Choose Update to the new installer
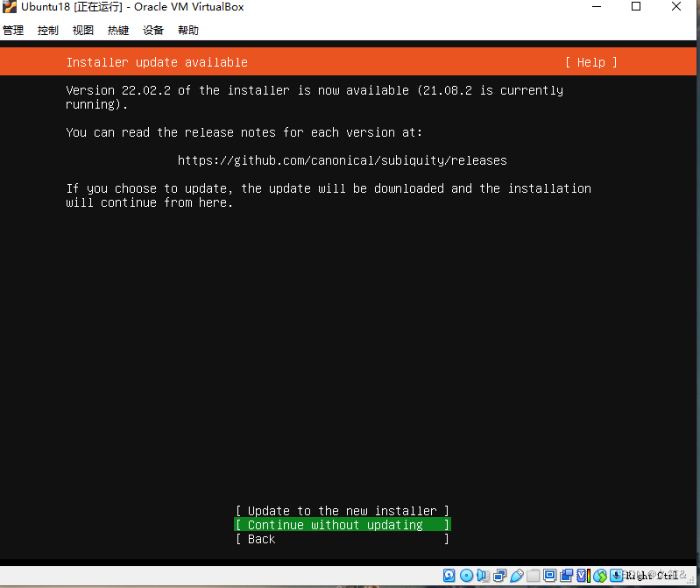Viewport: 700px width, 588px height. pyautogui.click(x=343, y=510)
